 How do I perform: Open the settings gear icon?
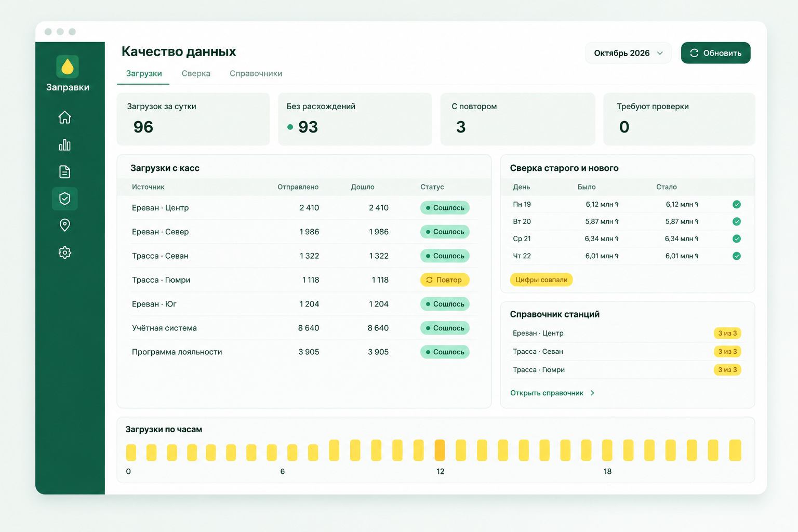pos(64,252)
